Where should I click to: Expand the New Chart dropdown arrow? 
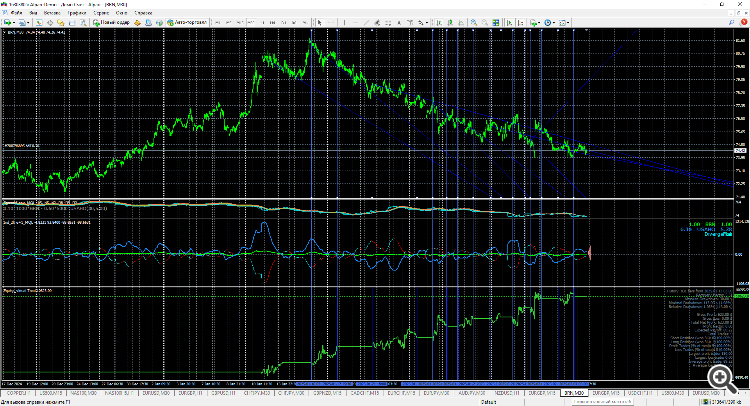click(x=14, y=22)
